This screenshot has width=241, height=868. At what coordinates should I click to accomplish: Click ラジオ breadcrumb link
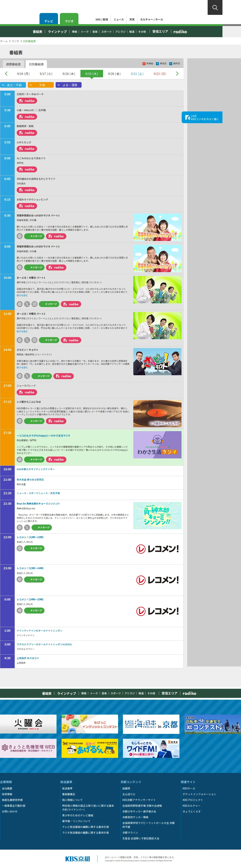click(15, 41)
